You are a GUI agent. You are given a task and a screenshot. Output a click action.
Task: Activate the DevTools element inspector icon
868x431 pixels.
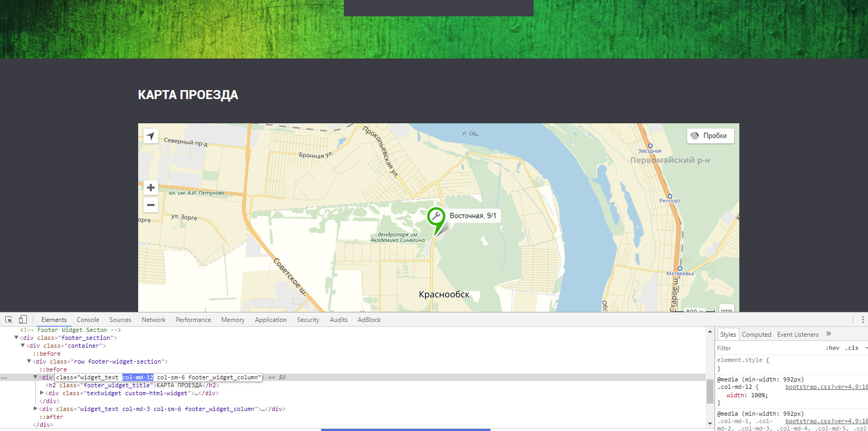[9, 320]
